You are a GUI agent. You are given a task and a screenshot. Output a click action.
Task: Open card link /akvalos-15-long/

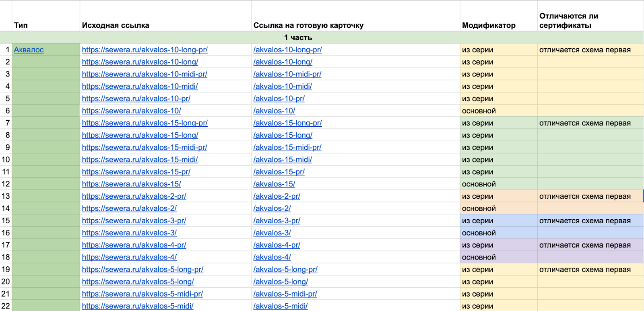coord(283,135)
